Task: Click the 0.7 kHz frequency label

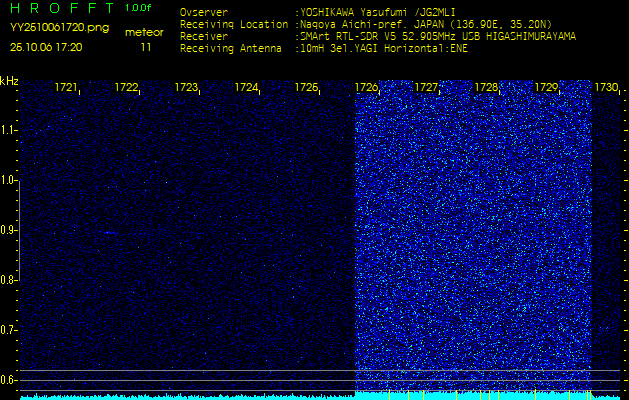Action: [7, 330]
